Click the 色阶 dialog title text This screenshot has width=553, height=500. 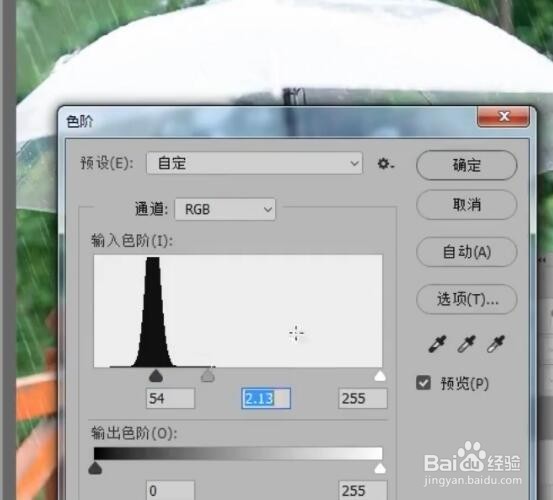pyautogui.click(x=80, y=122)
